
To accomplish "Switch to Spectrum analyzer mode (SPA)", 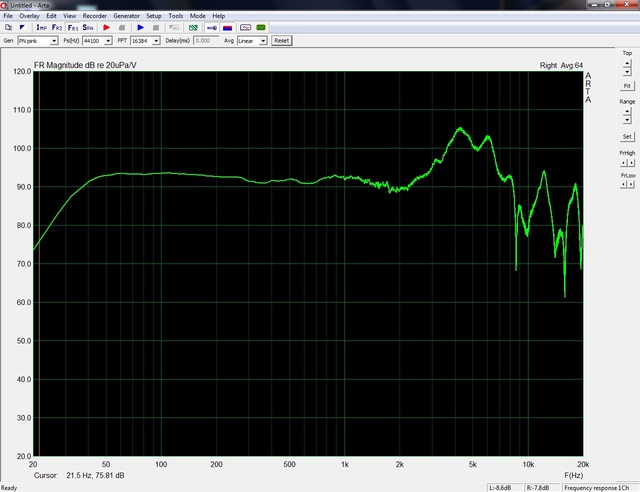I will 87,28.
